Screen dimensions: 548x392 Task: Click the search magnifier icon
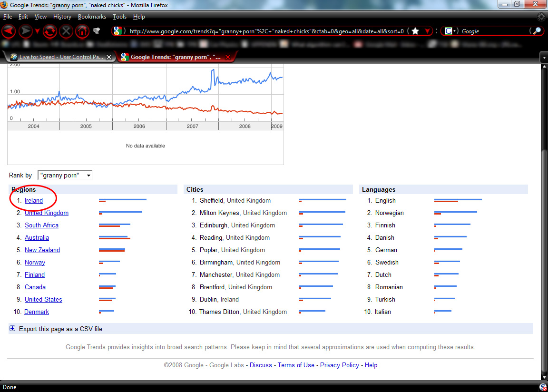537,31
